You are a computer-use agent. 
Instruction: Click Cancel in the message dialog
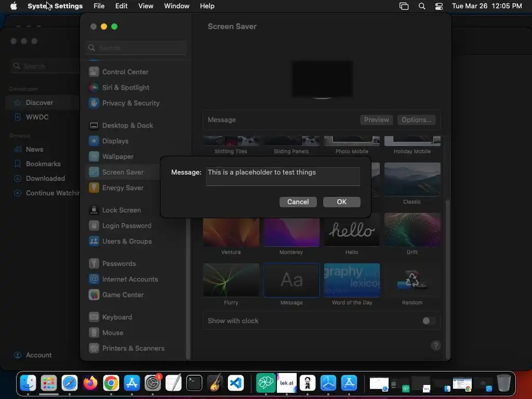coord(298,202)
